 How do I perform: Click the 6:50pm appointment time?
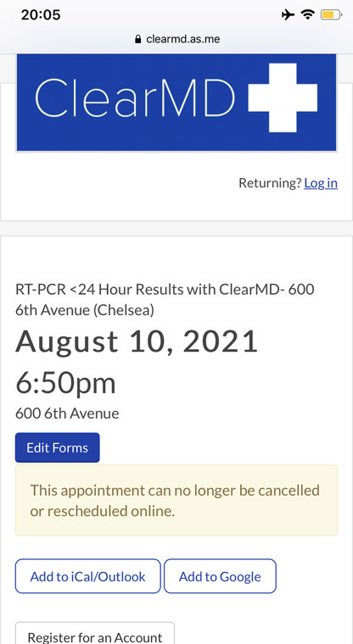click(66, 383)
